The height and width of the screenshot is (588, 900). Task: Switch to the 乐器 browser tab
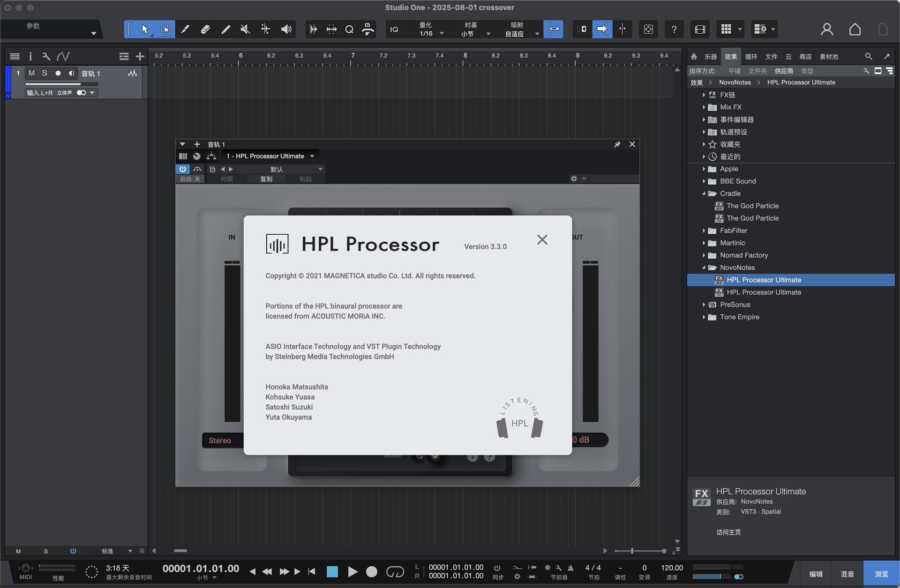[x=711, y=57]
